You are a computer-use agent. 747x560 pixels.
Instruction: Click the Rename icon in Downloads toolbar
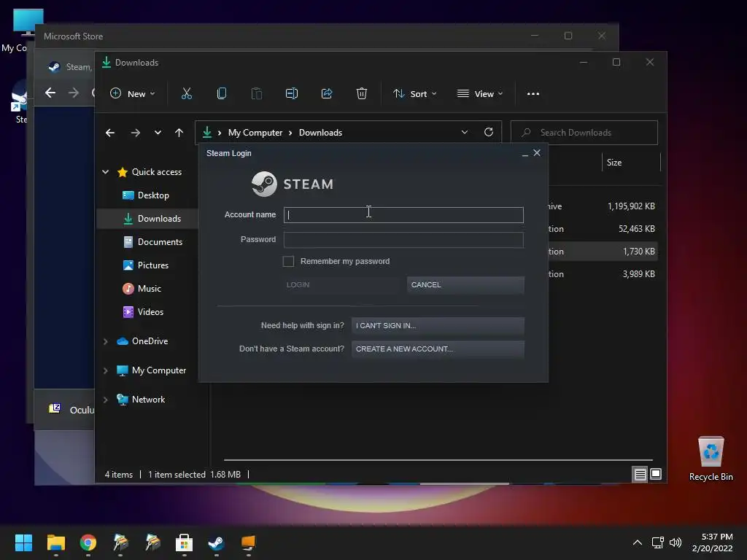(292, 94)
